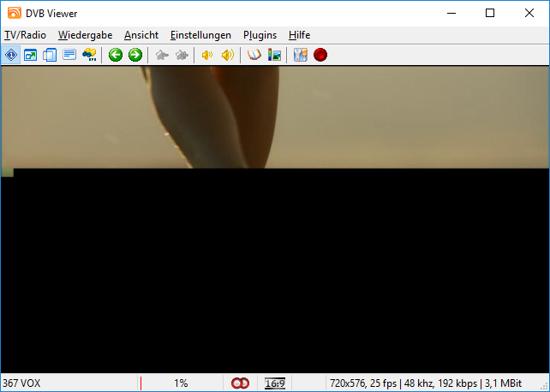550x392 pixels.
Task: Click the grey star plus favorite icon
Action: (x=182, y=55)
